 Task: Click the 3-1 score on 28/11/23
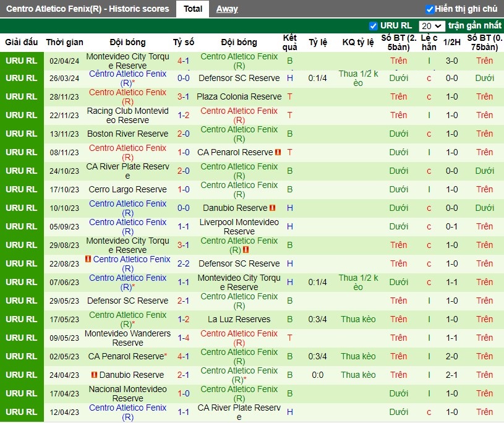pos(184,96)
